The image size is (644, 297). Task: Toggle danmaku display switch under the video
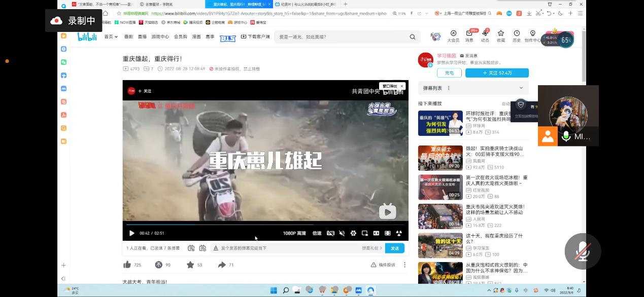coord(191,248)
